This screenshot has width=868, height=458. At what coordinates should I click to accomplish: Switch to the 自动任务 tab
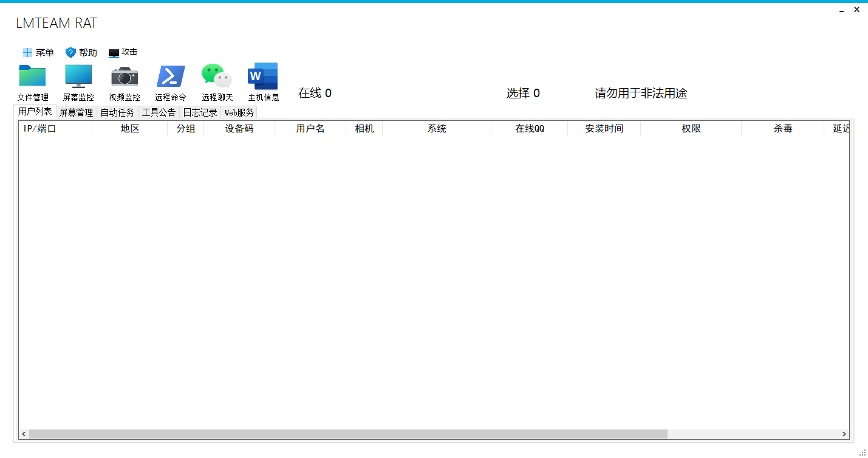point(117,112)
